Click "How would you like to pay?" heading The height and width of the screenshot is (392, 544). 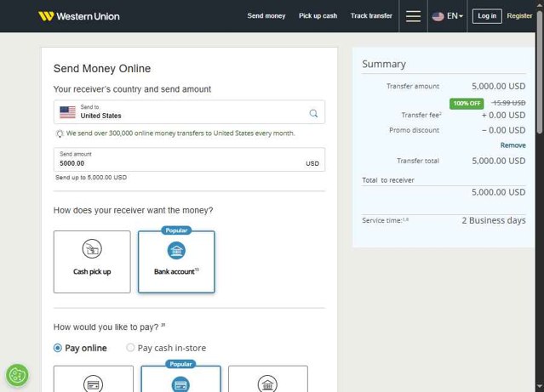coord(109,327)
